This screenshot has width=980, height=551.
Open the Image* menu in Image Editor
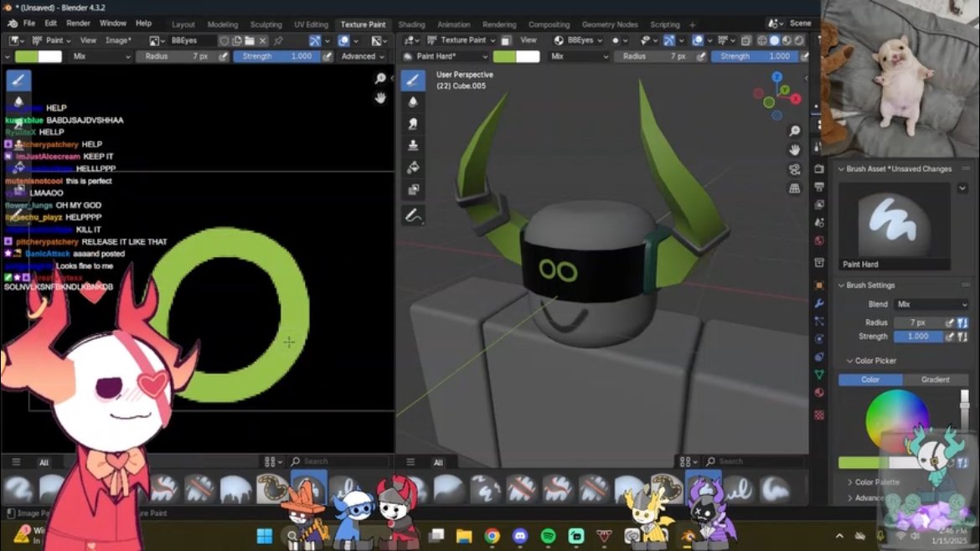click(x=118, y=40)
